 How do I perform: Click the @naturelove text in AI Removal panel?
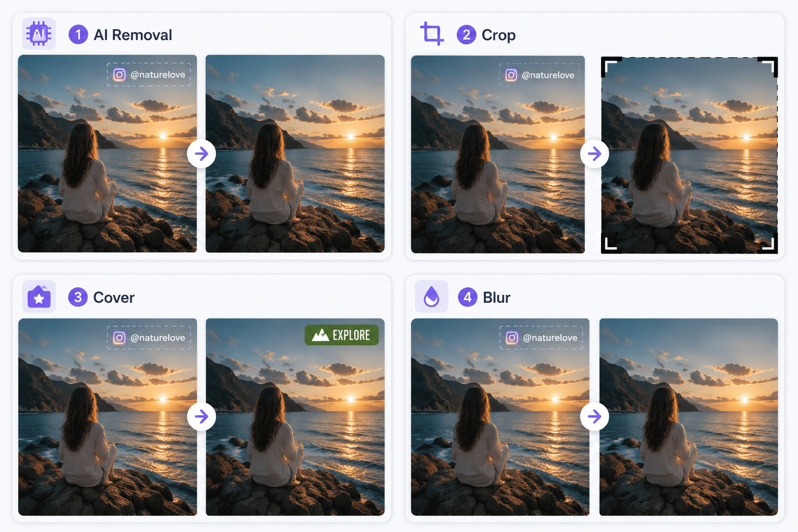[158, 75]
